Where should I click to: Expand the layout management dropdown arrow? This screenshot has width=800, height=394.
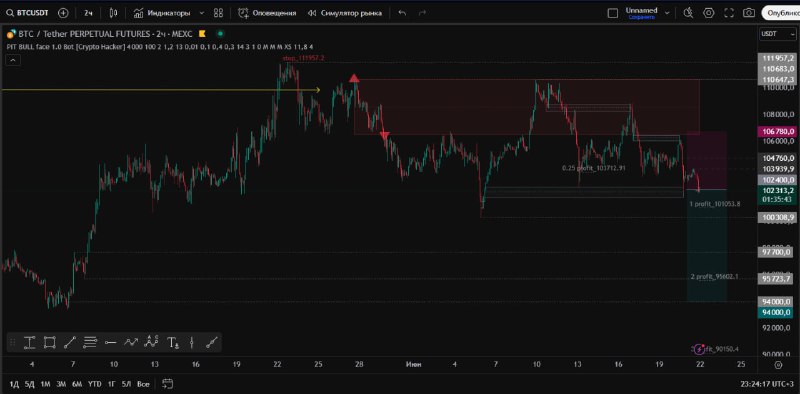click(666, 13)
